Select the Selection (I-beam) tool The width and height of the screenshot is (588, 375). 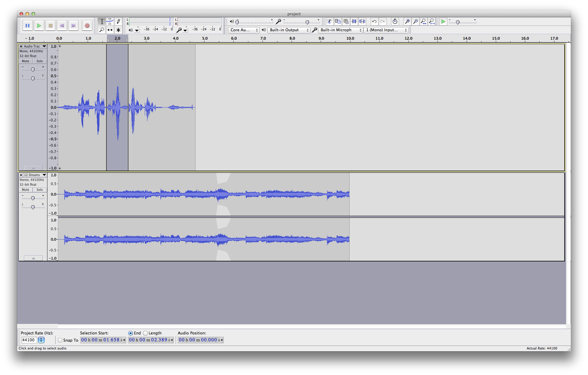point(102,21)
